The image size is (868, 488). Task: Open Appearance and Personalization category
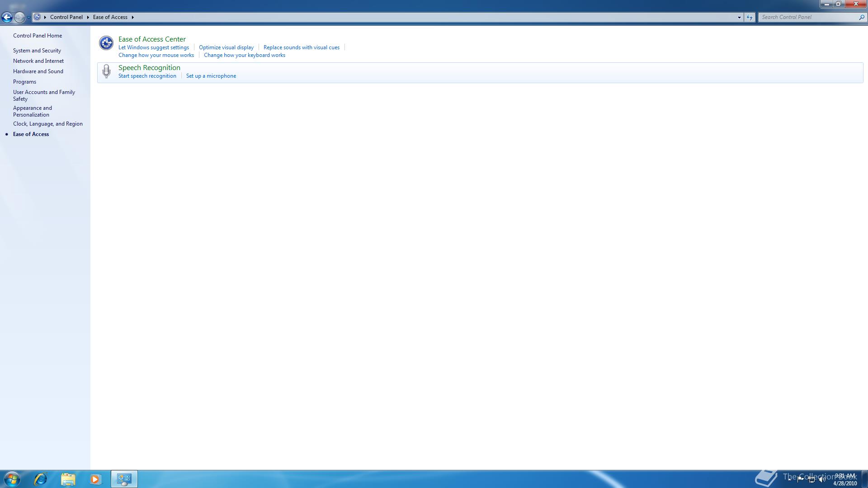[x=33, y=111]
